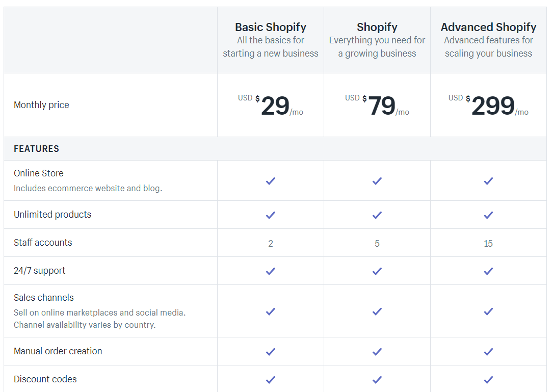Click the Sales channels checkmark under Basic Shopify
Screen dimensions: 553x392
click(271, 311)
